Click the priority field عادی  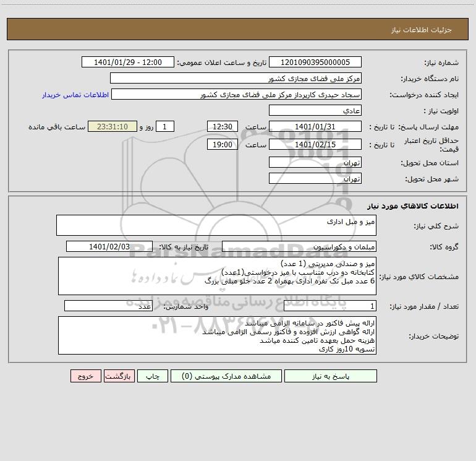coord(315,110)
